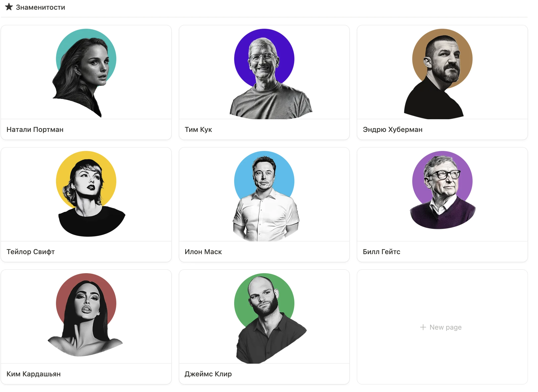Open the Эндрю Хуберман card image
The width and height of the screenshot is (538, 392).
tap(442, 72)
